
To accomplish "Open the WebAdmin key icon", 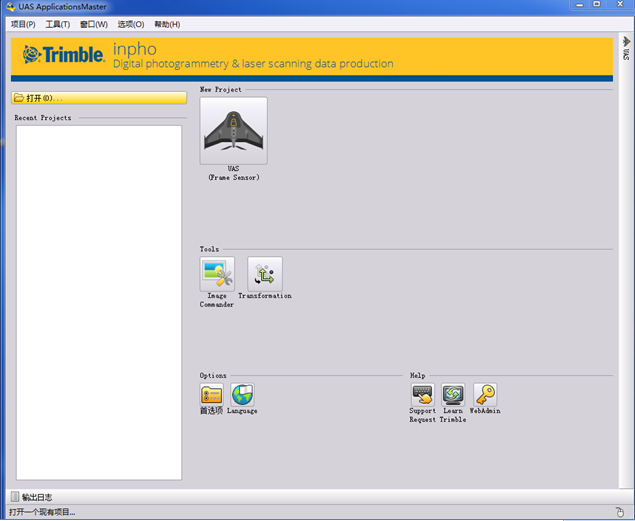I will pos(485,395).
